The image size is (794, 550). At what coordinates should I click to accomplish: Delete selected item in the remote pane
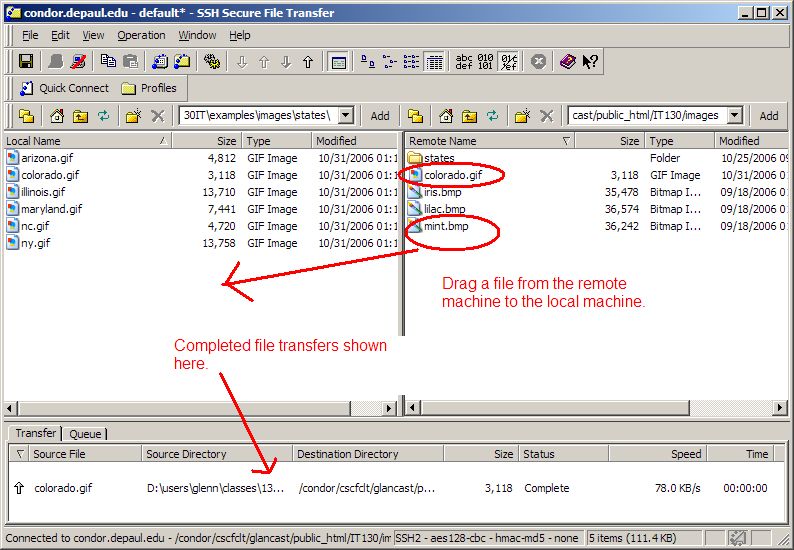pyautogui.click(x=546, y=116)
